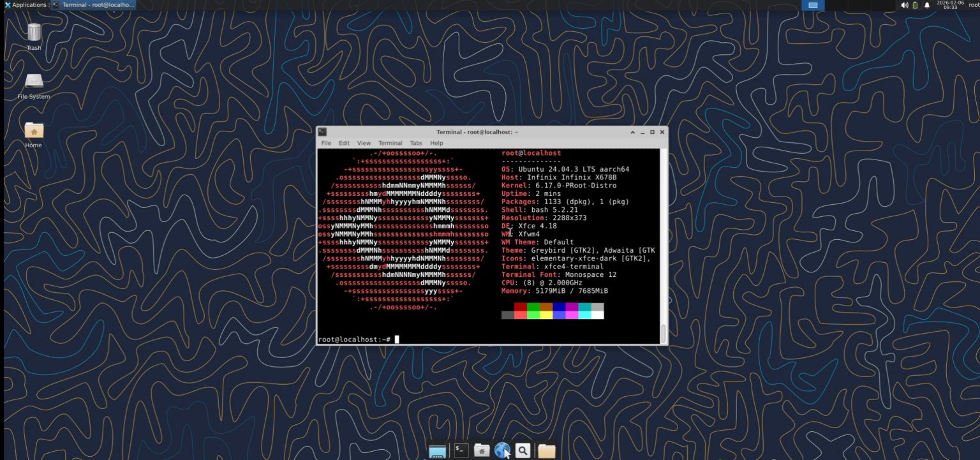Screen dimensions: 980x460
Task: Open the File menu in Terminal
Action: pos(326,143)
